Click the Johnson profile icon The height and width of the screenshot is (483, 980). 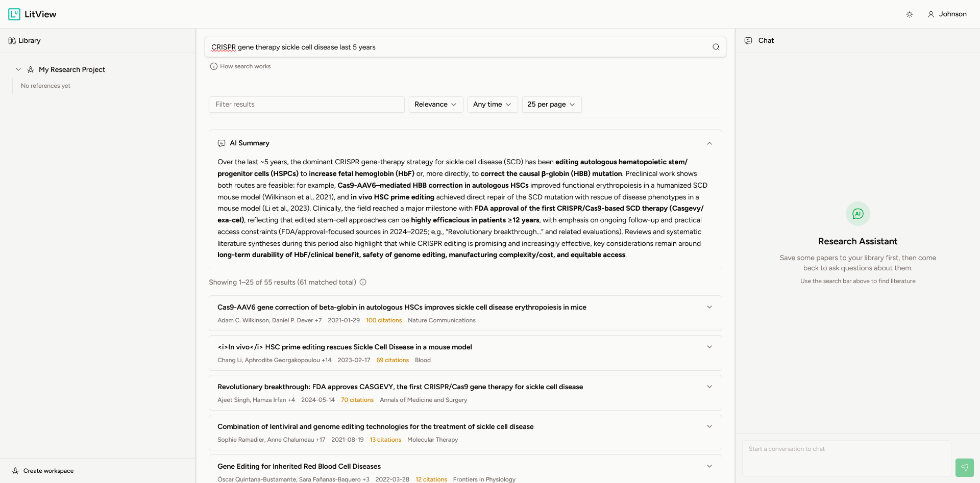tap(930, 14)
